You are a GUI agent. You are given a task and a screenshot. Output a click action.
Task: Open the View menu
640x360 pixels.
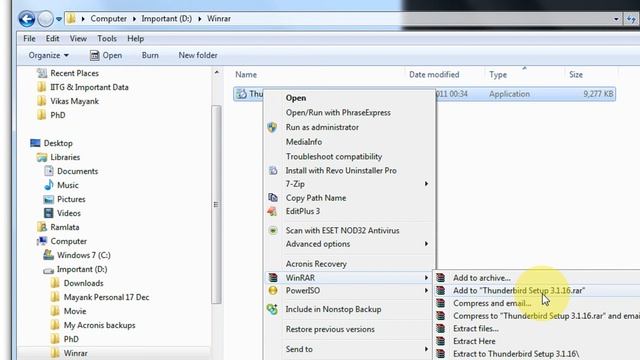tap(78, 39)
